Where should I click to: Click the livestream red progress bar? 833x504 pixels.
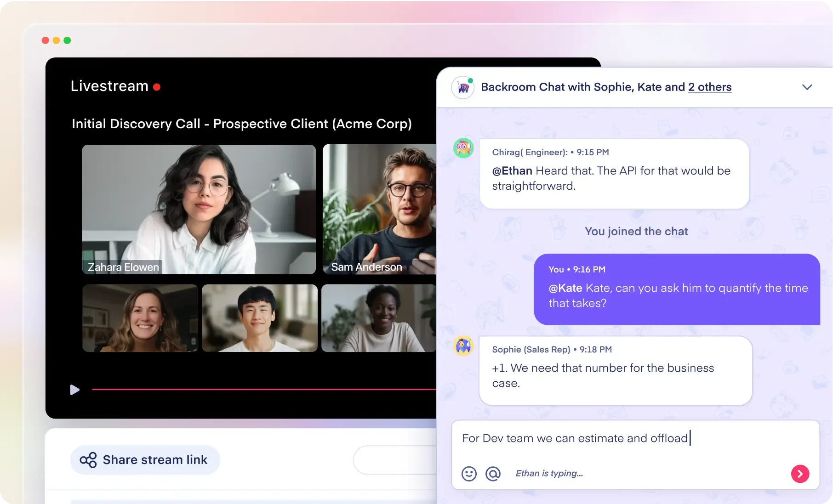coord(263,390)
